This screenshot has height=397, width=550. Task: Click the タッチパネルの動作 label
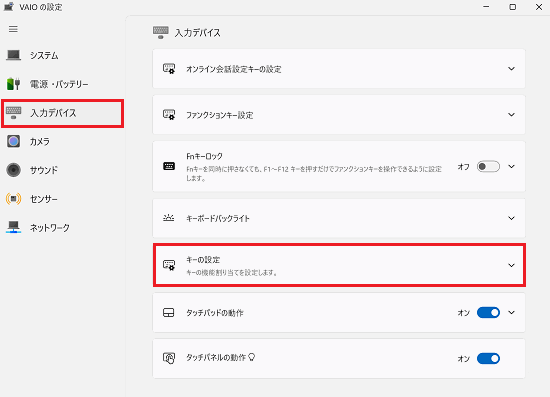216,358
